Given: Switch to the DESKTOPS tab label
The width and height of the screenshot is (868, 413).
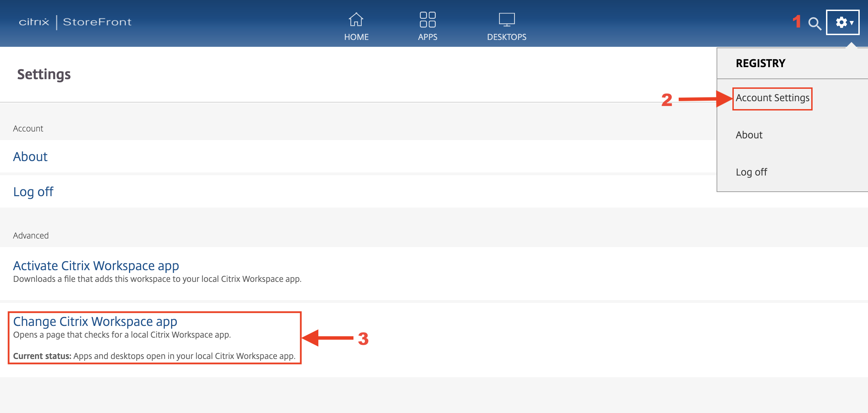Looking at the screenshot, I should click(507, 37).
